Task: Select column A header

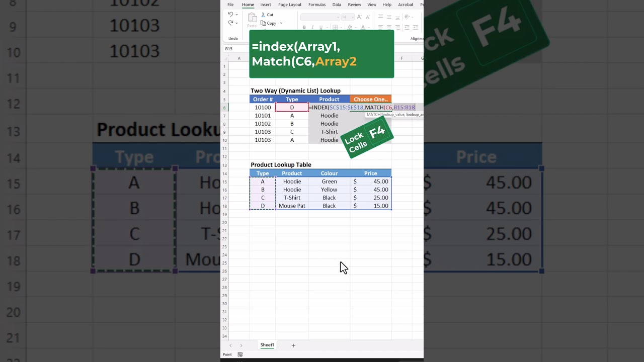Action: point(239,58)
